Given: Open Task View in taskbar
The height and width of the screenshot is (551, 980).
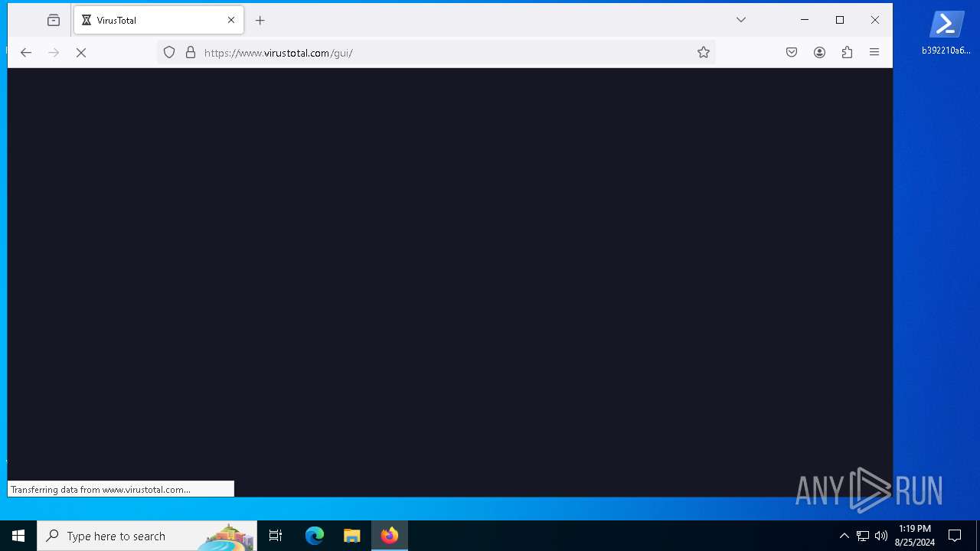Looking at the screenshot, I should click(x=276, y=536).
